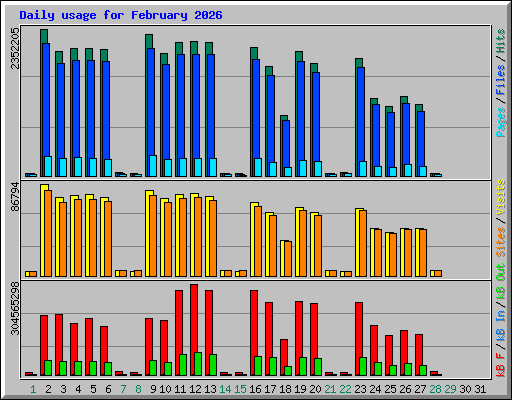Click day 28 on the x-axis

435,389
